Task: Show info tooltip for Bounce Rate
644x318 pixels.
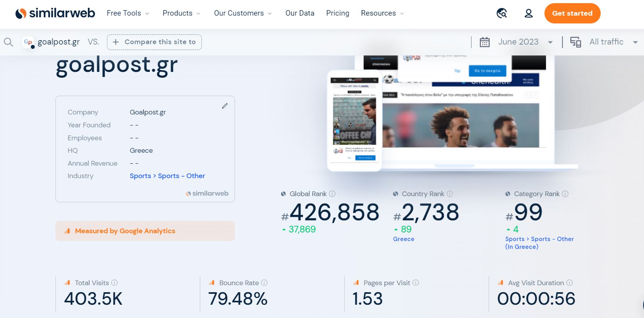Action: point(264,283)
